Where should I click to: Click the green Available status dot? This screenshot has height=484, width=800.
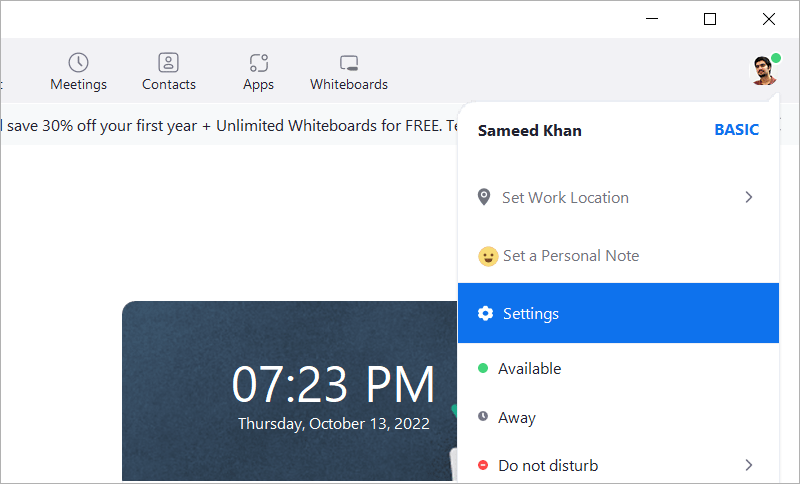(483, 368)
